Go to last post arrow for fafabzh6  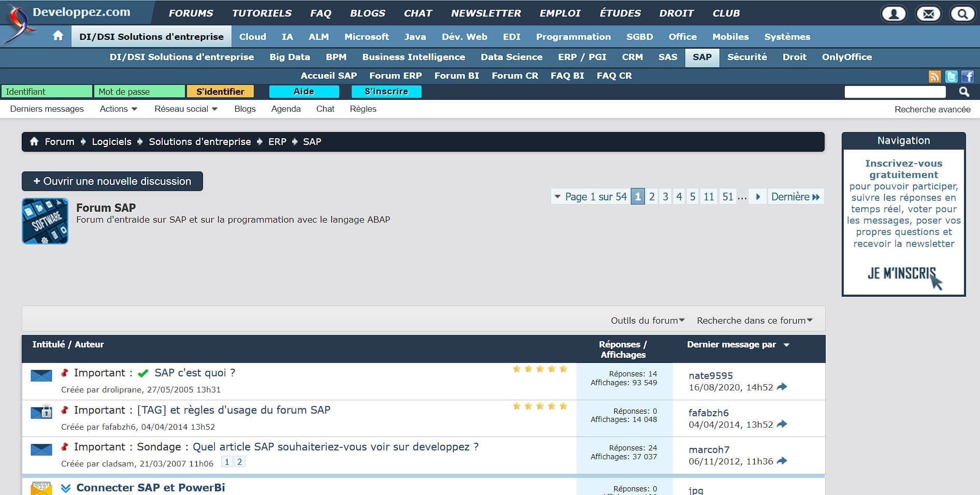click(x=782, y=424)
